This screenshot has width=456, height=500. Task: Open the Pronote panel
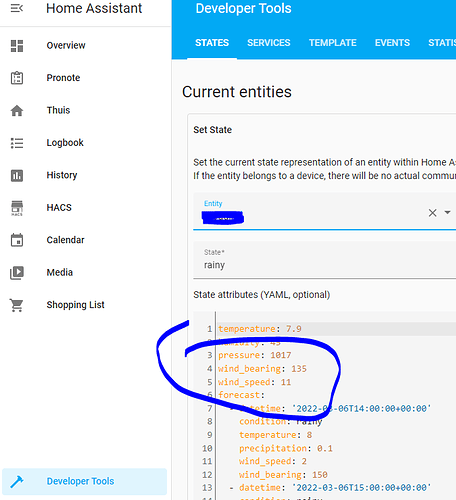point(63,78)
